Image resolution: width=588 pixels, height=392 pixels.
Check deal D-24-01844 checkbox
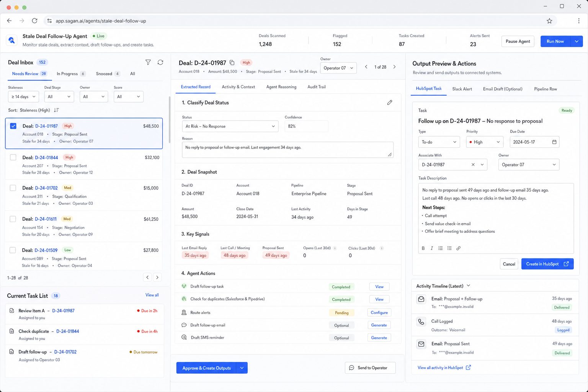[x=13, y=157]
